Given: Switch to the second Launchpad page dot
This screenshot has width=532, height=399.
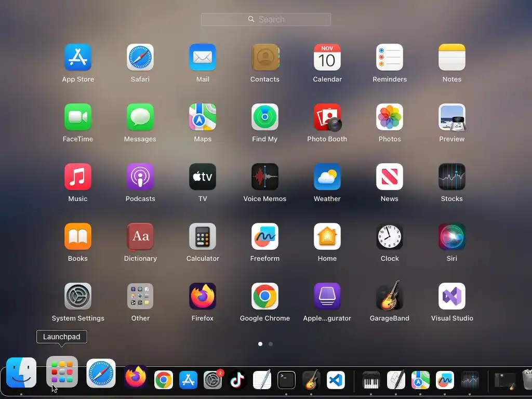Looking at the screenshot, I should (x=271, y=344).
